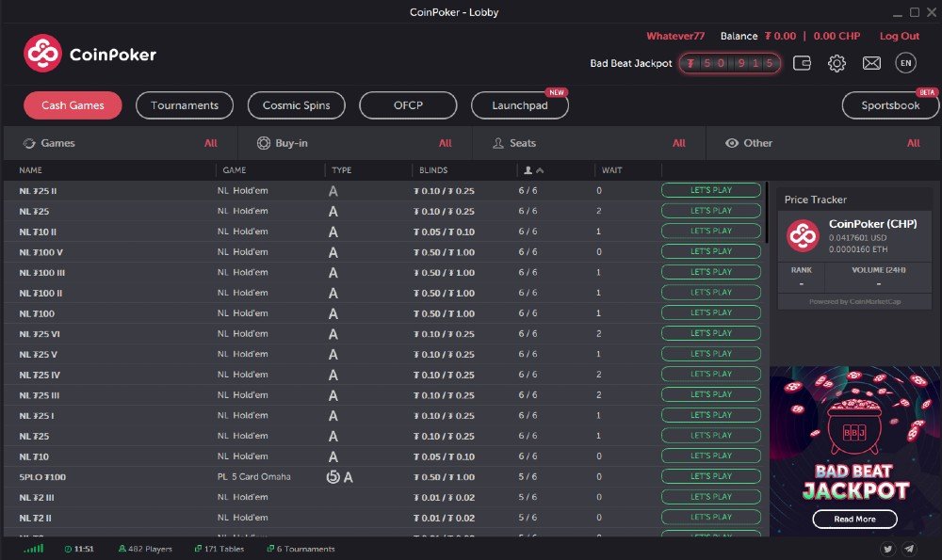Click the Bad Beat Jackpot banner image

tap(855, 450)
